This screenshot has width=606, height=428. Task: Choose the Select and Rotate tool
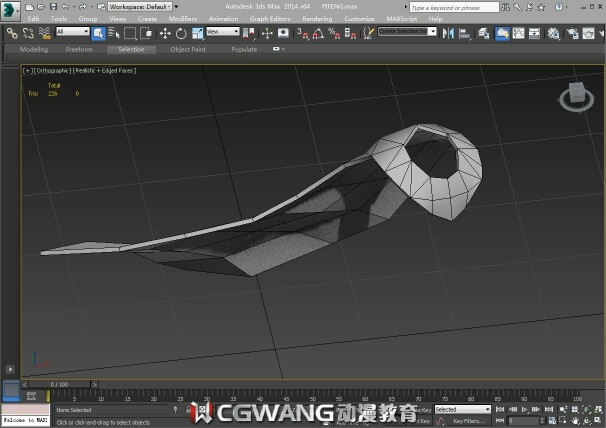(181, 34)
